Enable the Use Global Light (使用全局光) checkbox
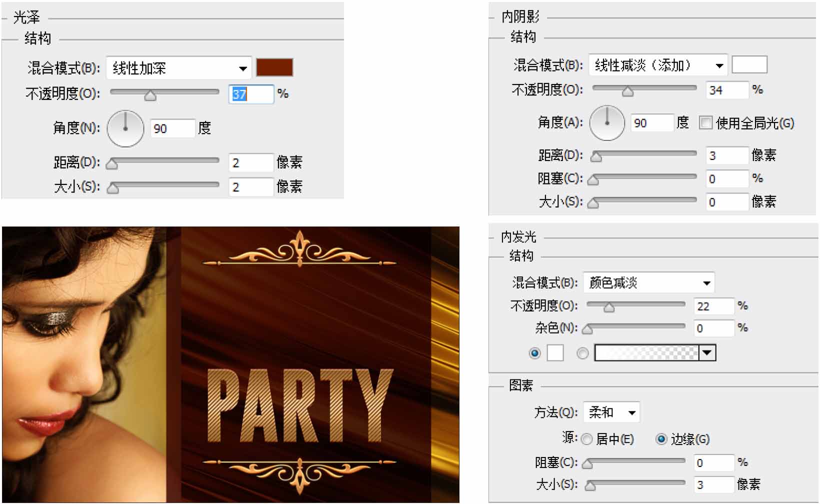This screenshot has width=820, height=504. click(705, 122)
